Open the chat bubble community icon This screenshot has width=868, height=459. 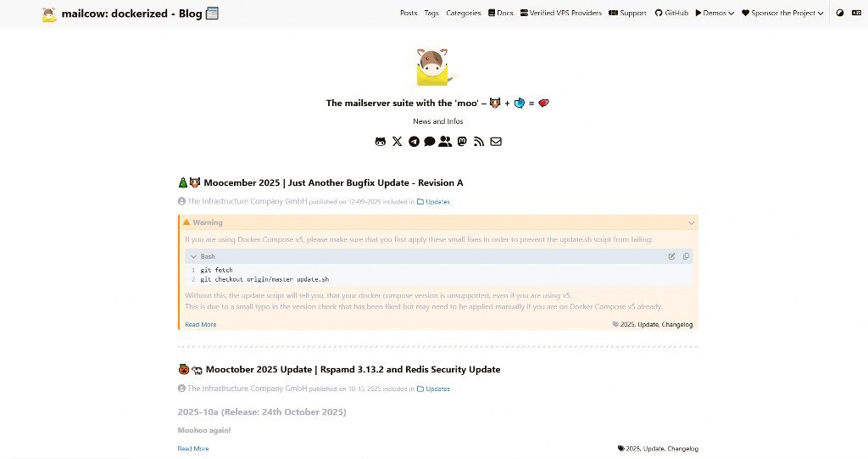[430, 142]
